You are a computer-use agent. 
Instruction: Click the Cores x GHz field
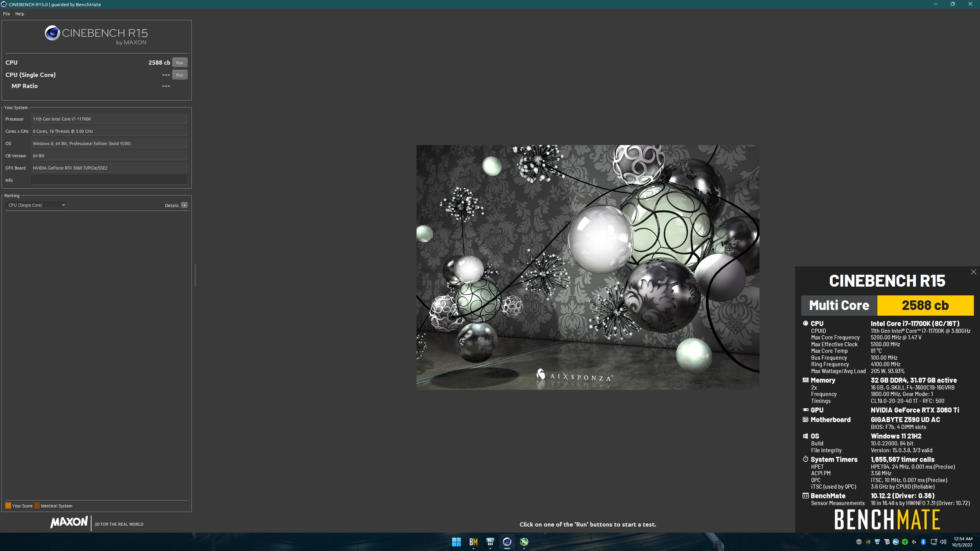click(x=109, y=131)
